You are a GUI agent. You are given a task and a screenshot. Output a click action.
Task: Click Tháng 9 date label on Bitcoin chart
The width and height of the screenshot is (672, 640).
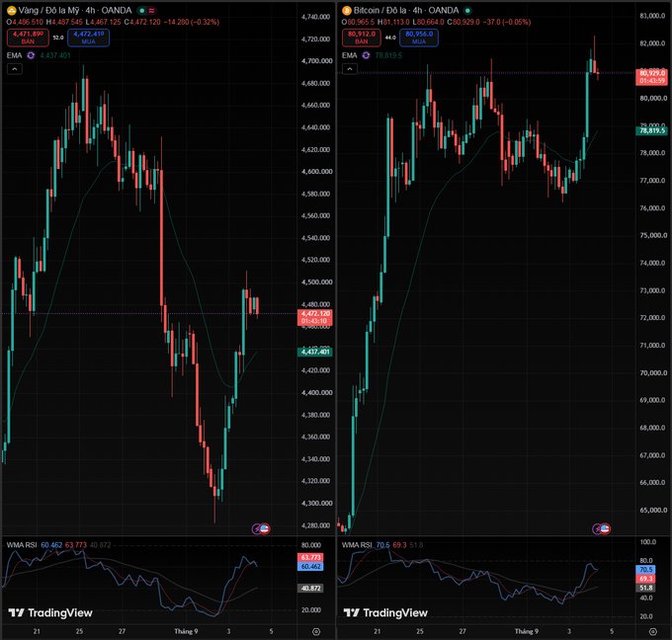[x=527, y=631]
